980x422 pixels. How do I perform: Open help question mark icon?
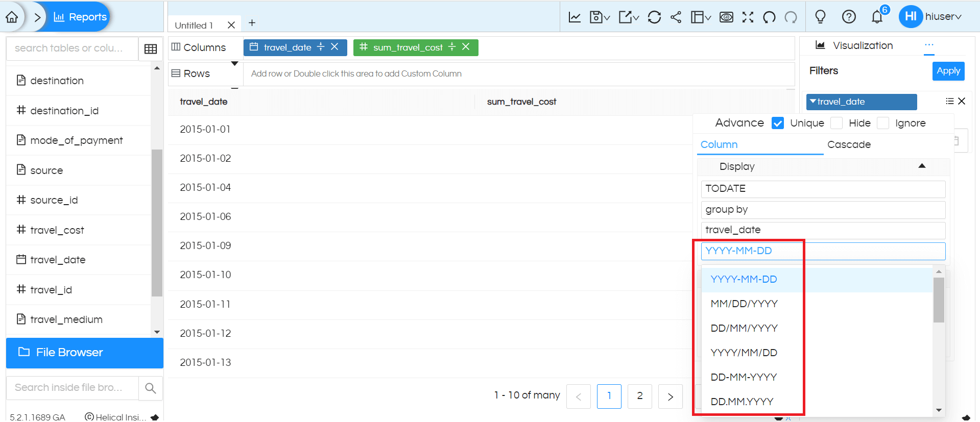tap(849, 17)
